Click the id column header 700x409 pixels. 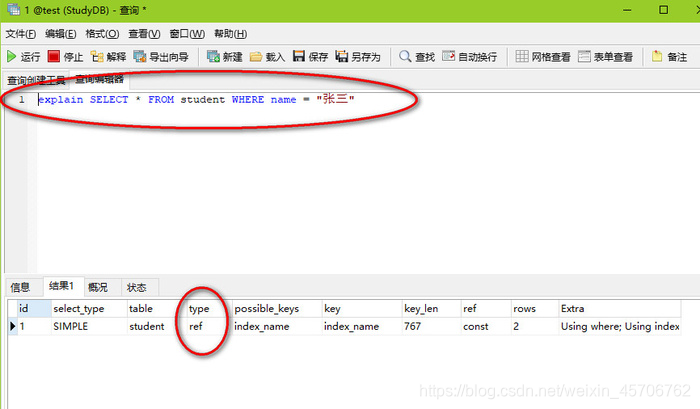click(x=34, y=309)
